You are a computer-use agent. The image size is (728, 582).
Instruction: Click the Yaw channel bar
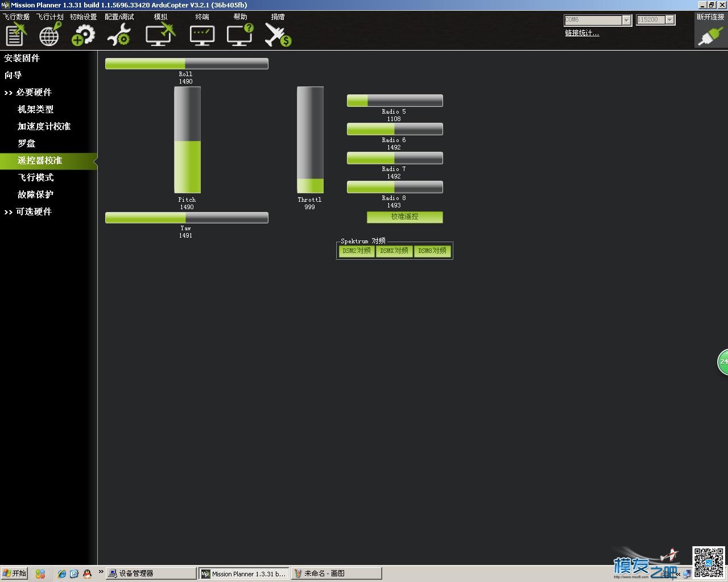click(187, 218)
